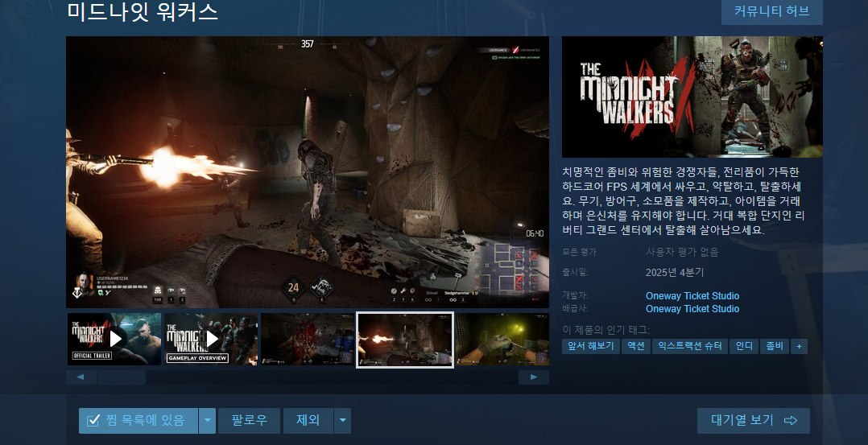This screenshot has width=868, height=445.
Task: Click the 미드나잇 워커스 game title
Action: [x=143, y=12]
